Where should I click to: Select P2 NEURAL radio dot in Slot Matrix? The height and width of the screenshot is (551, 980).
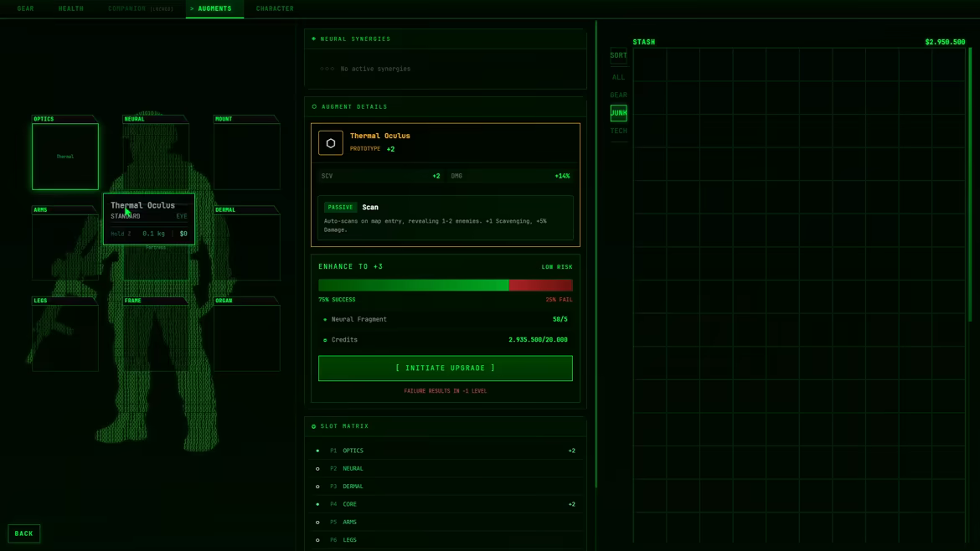317,469
